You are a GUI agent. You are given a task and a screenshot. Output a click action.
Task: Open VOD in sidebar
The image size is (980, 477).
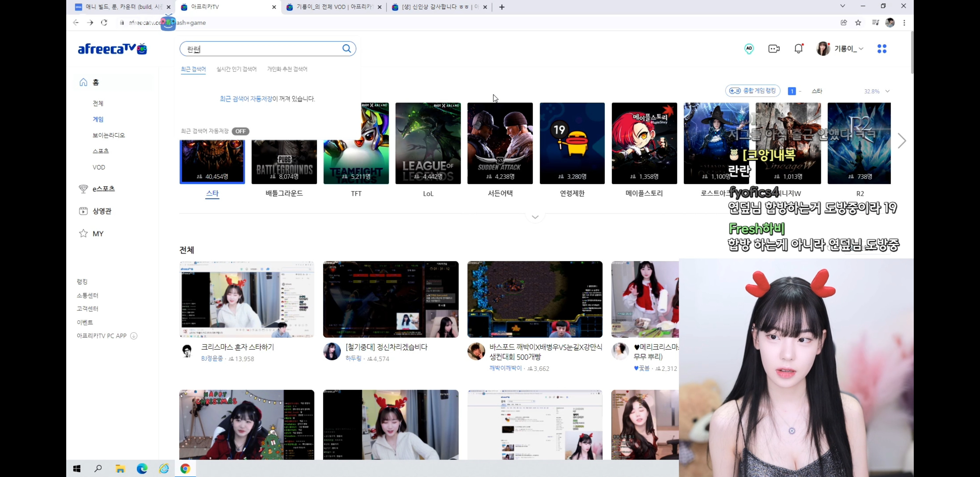pyautogui.click(x=99, y=167)
